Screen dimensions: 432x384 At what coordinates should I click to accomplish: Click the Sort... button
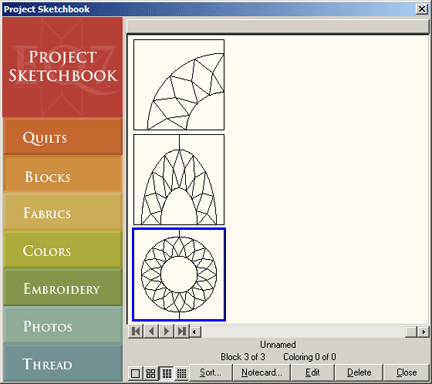211,373
